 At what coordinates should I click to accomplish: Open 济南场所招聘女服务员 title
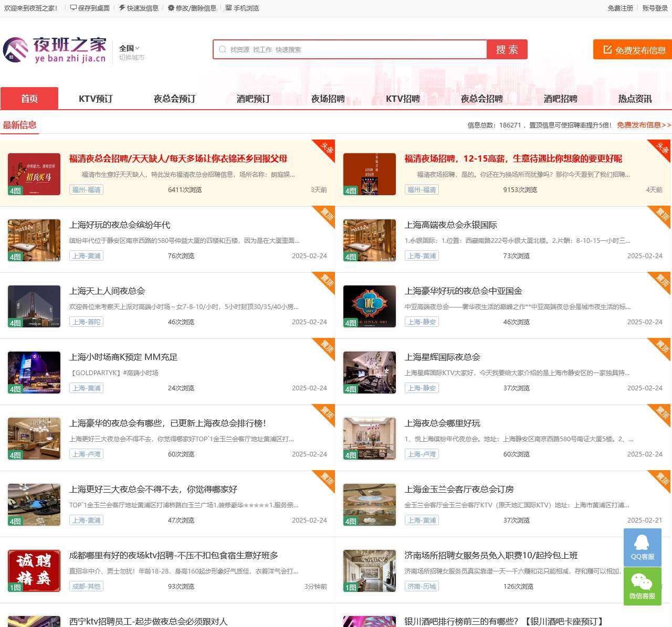coord(491,555)
